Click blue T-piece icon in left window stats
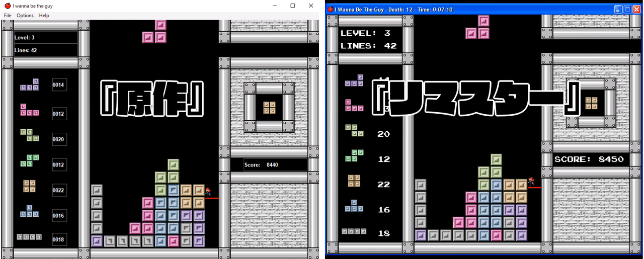This screenshot has height=259, width=644. click(29, 211)
